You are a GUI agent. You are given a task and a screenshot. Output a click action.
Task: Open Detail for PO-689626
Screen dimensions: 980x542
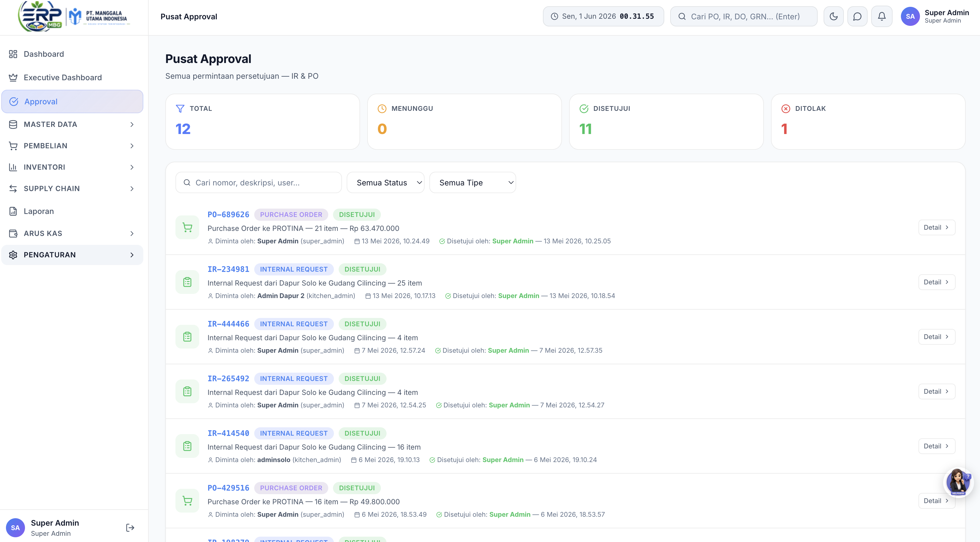tap(936, 227)
